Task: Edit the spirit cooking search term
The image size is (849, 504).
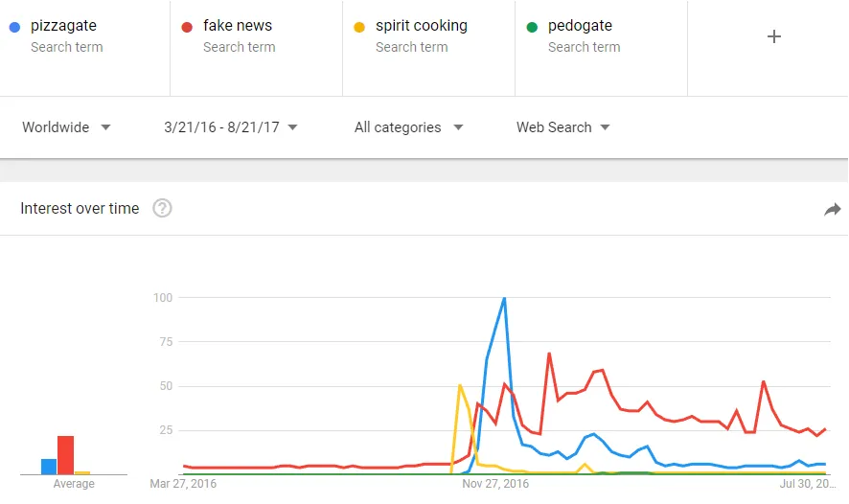Action: (x=422, y=26)
